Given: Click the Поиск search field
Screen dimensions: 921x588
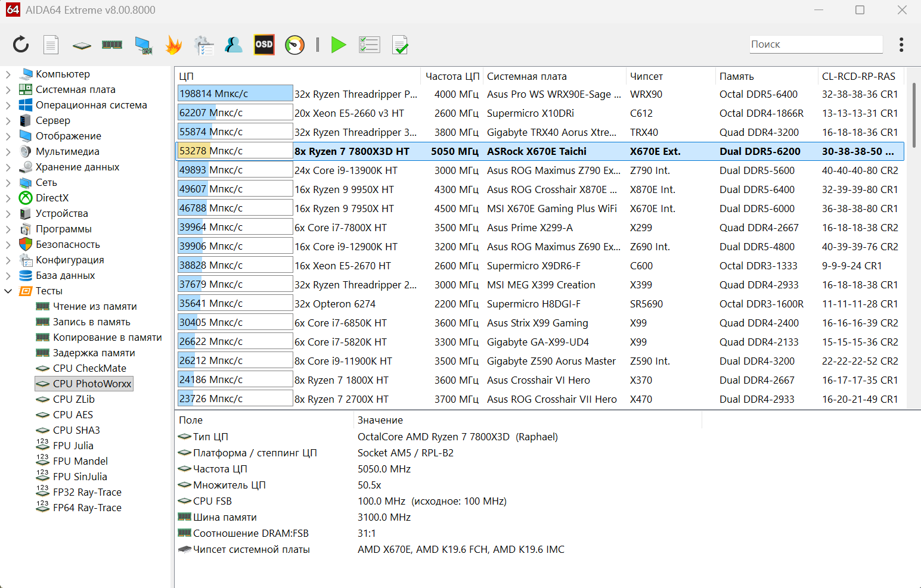Looking at the screenshot, I should [816, 44].
